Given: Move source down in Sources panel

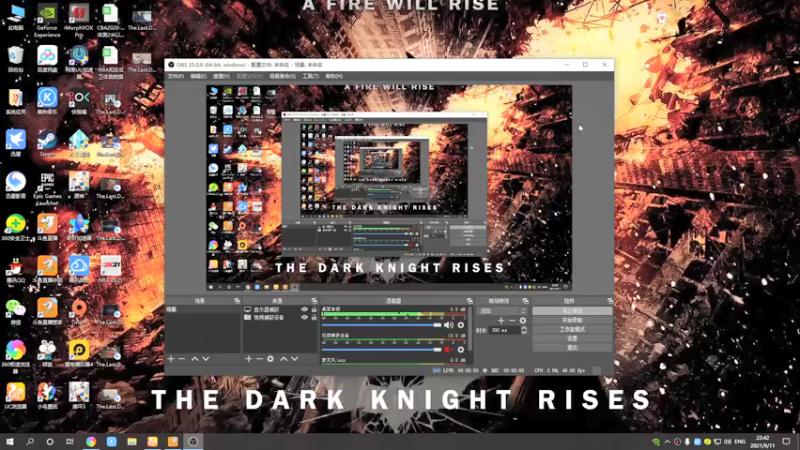Looking at the screenshot, I should tap(294, 359).
